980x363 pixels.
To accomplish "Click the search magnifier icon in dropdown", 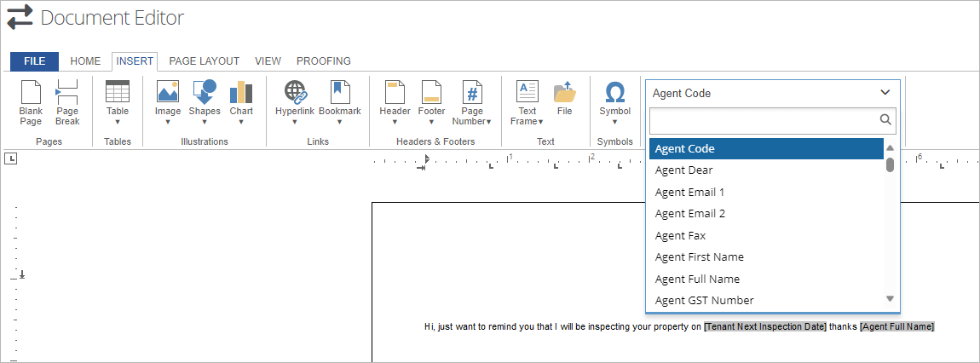I will [x=885, y=120].
